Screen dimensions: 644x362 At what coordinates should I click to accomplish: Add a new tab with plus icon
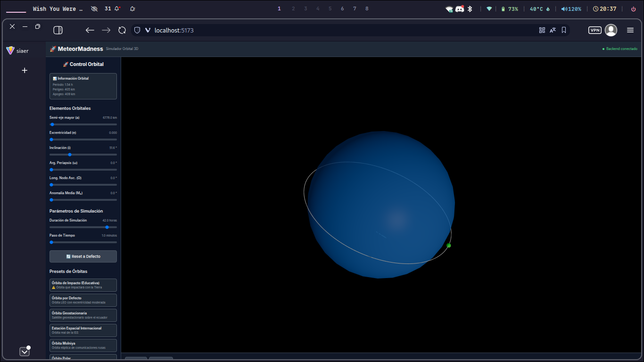tap(25, 70)
